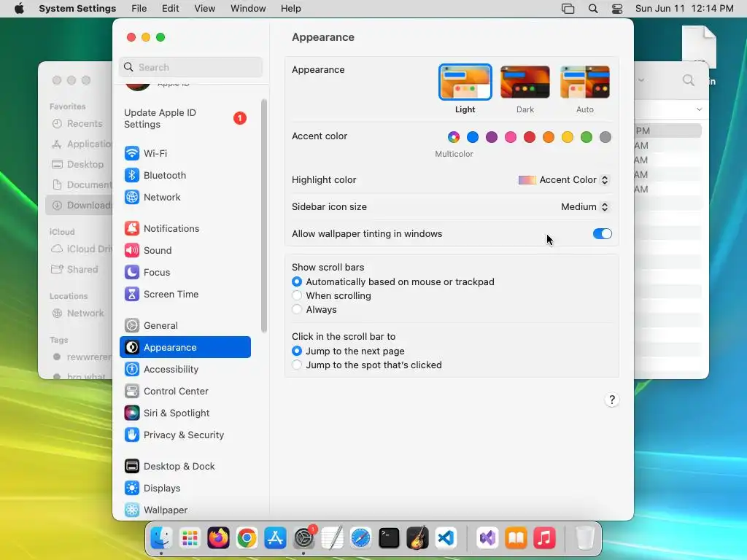The height and width of the screenshot is (560, 747).
Task: Open Screen Time settings
Action: 185,295
